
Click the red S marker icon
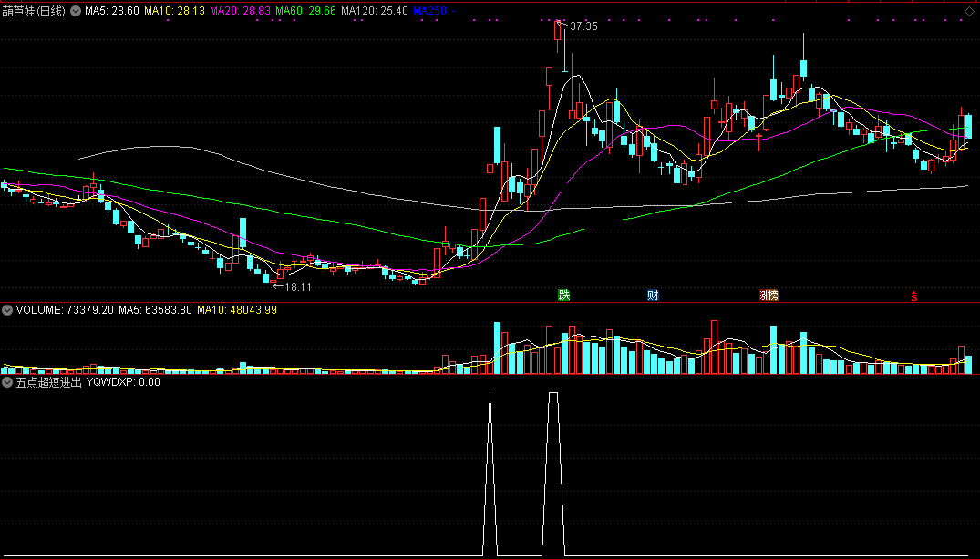(x=913, y=296)
